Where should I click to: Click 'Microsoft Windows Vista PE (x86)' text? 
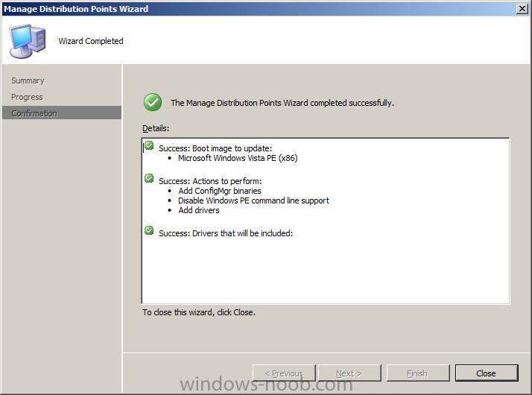[x=238, y=158]
